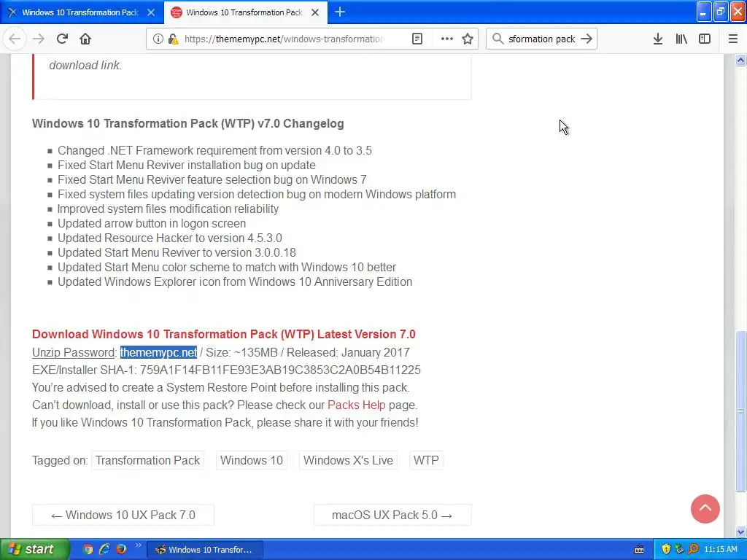Open page actions three-dot menu
The image size is (747, 560).
[447, 39]
